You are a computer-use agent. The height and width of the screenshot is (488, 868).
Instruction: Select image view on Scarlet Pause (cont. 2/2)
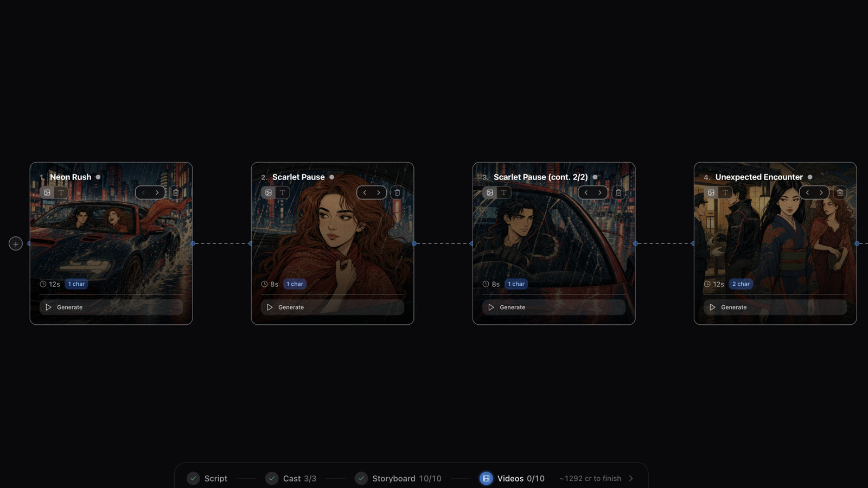pos(490,192)
